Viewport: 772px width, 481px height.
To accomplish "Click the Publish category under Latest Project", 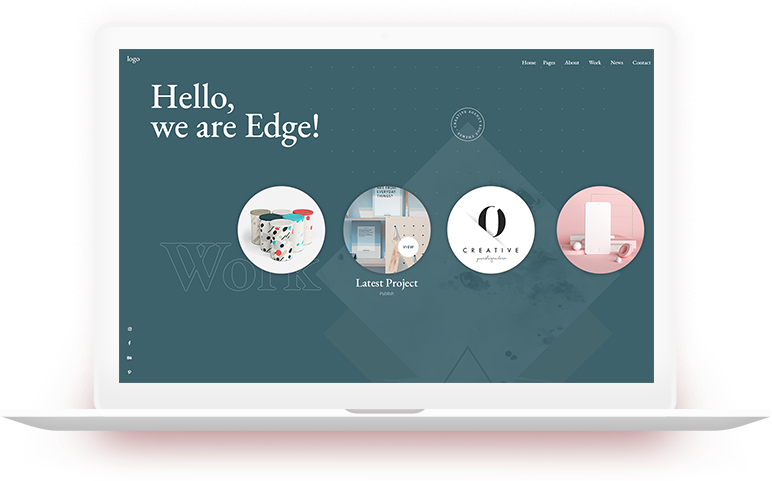I will (386, 294).
